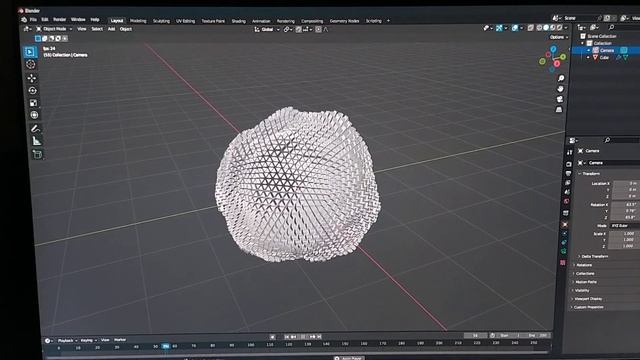
Task: Switch to Rendered viewport shading
Action: pyautogui.click(x=560, y=28)
